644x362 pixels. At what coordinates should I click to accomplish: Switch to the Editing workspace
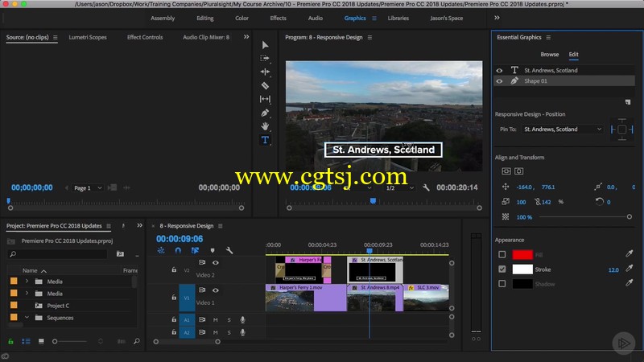click(x=205, y=18)
